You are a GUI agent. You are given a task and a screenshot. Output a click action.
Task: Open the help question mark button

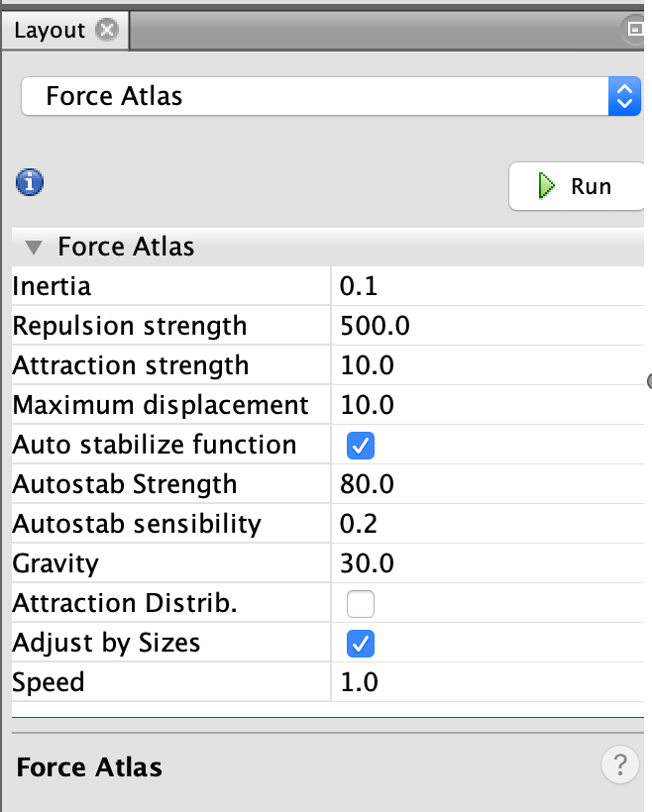coord(620,764)
